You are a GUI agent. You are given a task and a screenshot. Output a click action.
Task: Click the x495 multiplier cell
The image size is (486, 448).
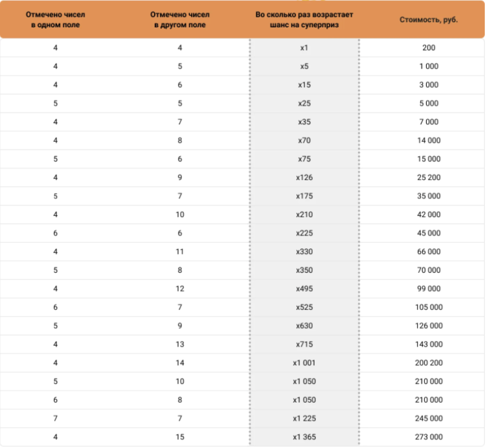click(304, 289)
